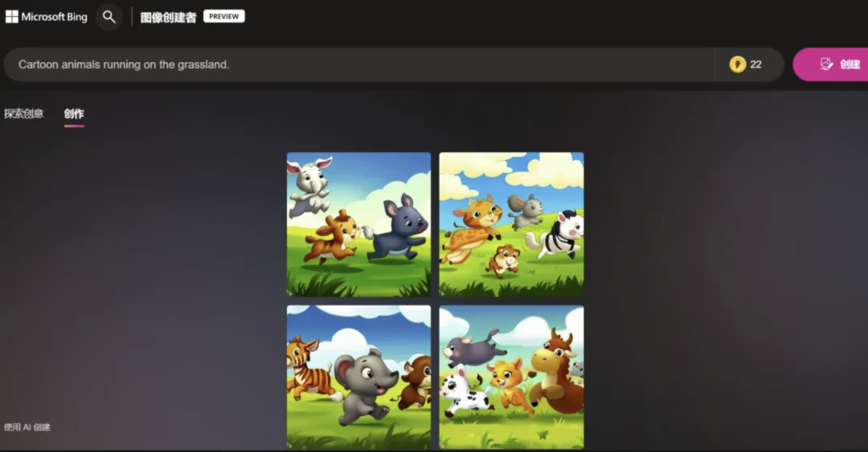
Task: Click the 使用 AI 创建 text
Action: point(27,427)
